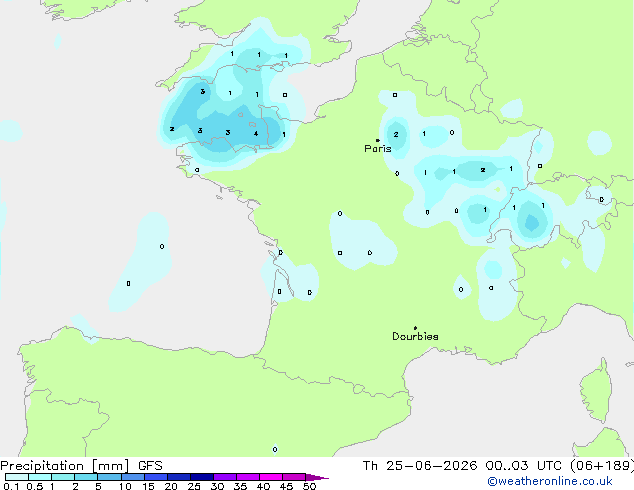634x490 pixels.
Task: Click the Dourbies city label
Action: [415, 336]
